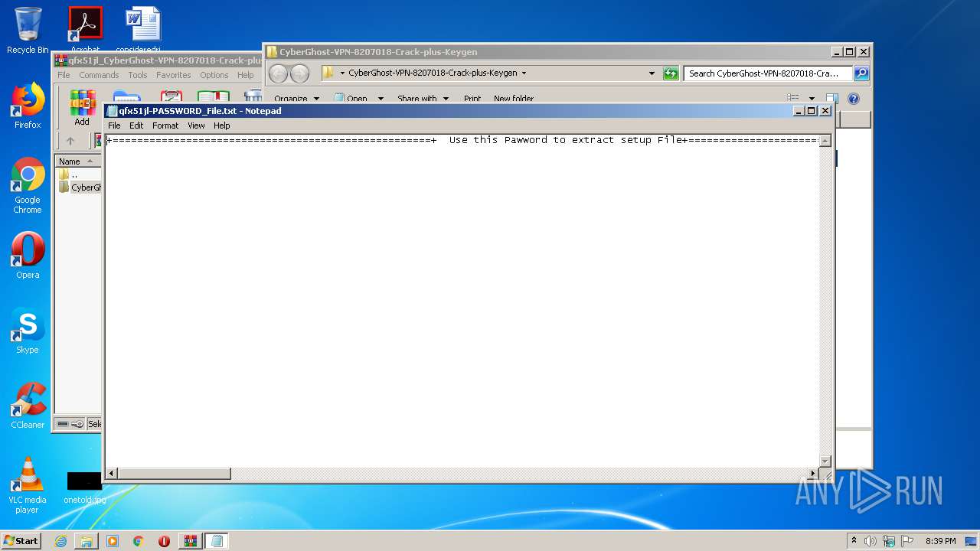The image size is (980, 551).
Task: Open the File menu in Notepad
Action: point(114,126)
